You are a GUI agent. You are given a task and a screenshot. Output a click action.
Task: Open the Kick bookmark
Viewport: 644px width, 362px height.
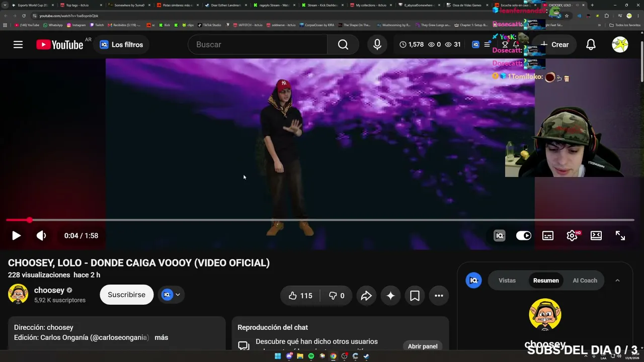pos(164,25)
